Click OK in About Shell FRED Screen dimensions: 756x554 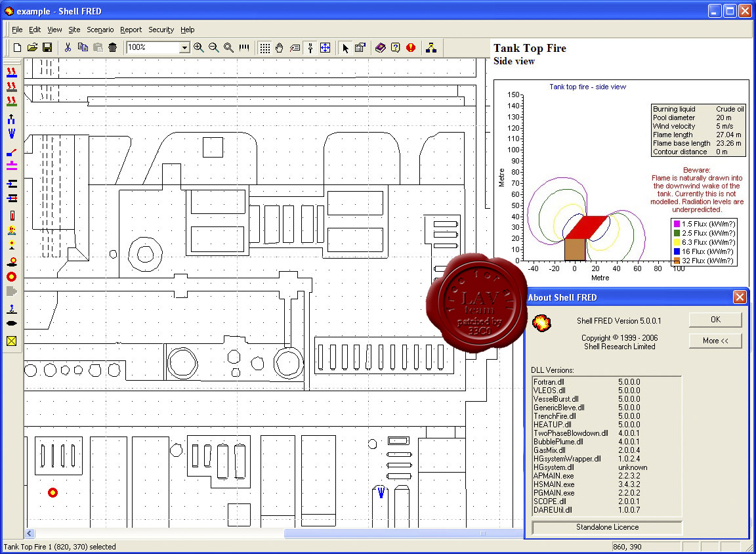tap(715, 320)
